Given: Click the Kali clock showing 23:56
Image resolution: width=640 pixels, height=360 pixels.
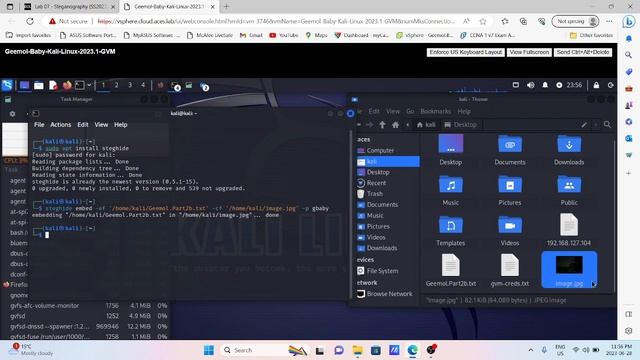Looking at the screenshot, I should pos(574,85).
